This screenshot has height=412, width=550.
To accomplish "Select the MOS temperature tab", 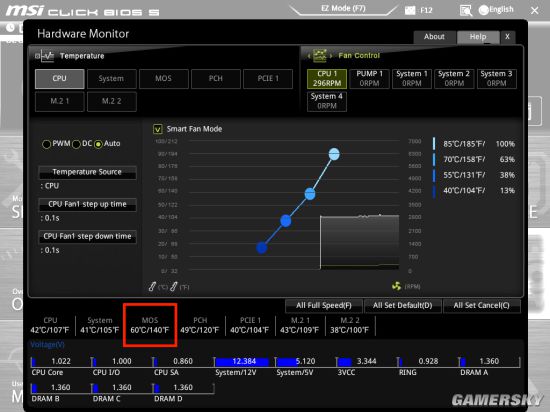I will [x=164, y=79].
